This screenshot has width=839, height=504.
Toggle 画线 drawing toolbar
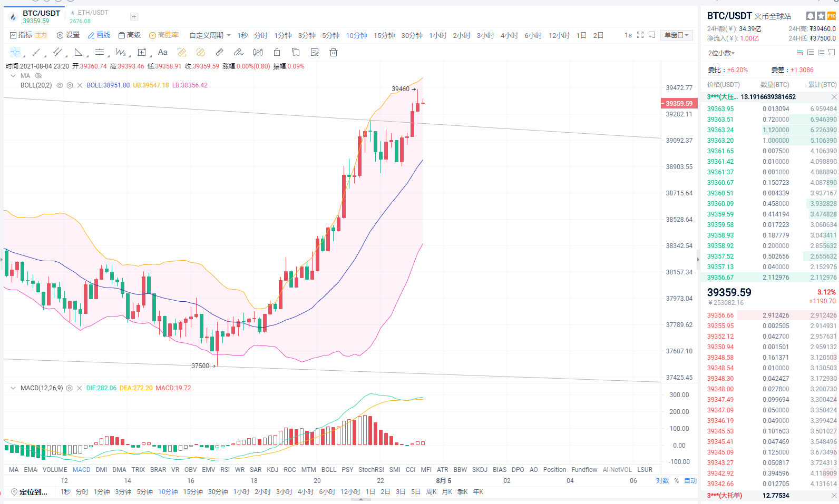pyautogui.click(x=99, y=35)
